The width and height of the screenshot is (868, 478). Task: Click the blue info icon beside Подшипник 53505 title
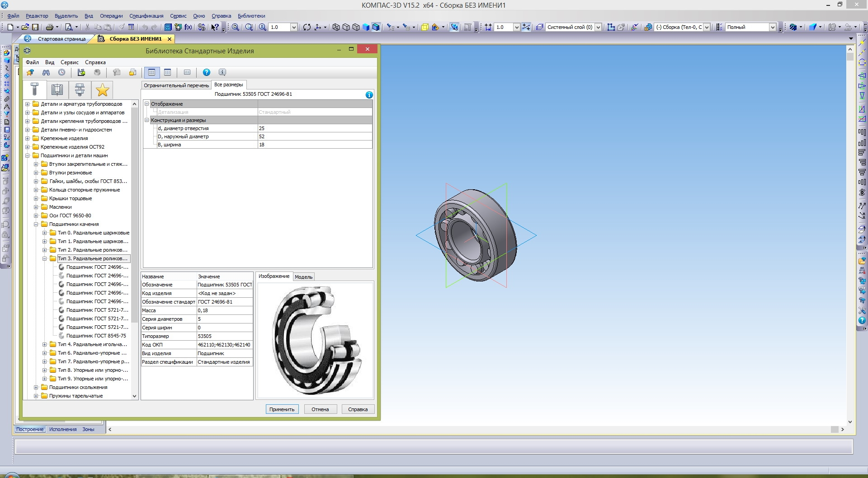click(369, 95)
